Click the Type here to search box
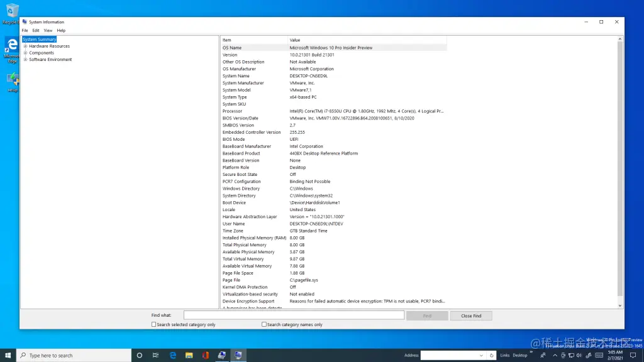Screen dimensions: 644x362 click(x=74, y=356)
